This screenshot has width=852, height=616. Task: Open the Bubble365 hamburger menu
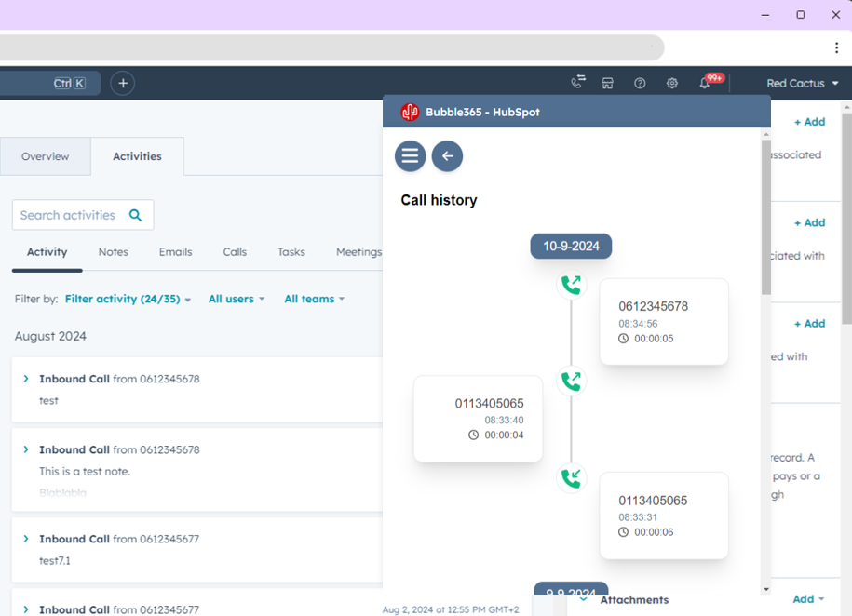(x=410, y=156)
